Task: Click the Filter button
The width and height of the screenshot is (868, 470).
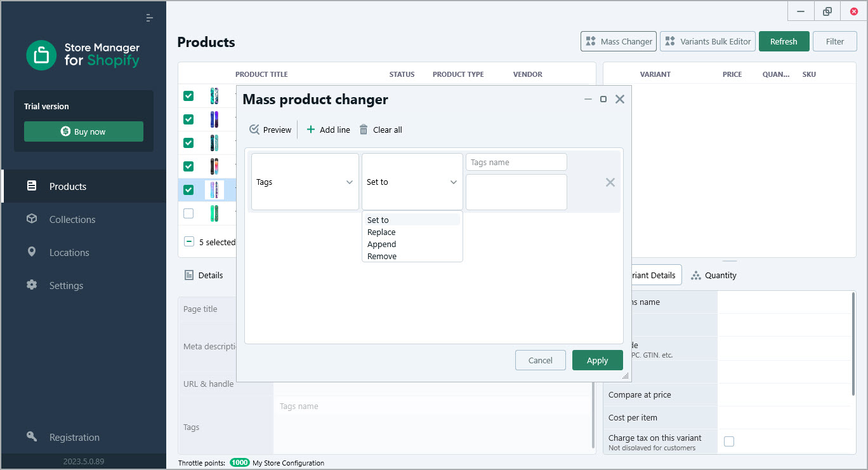Action: pos(835,41)
